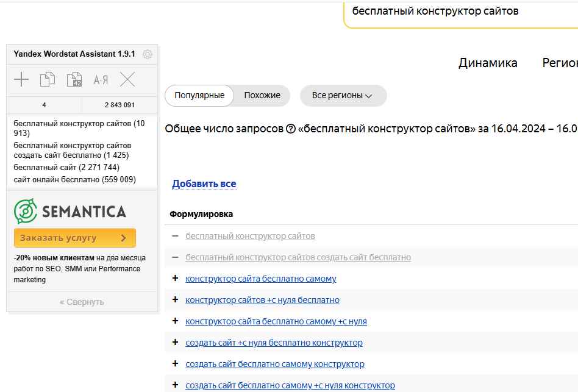
Task: Click the Формулировка column header
Action: (201, 214)
